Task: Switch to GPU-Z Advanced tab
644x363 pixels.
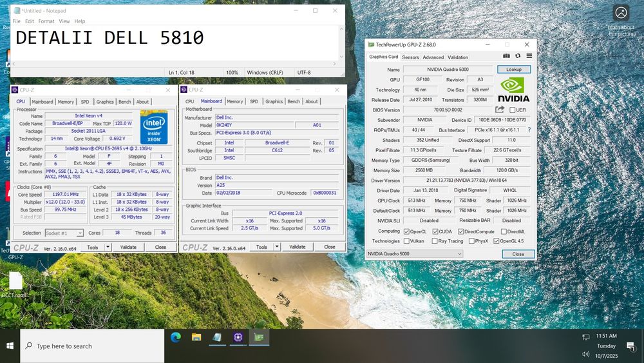Action: pos(433,57)
